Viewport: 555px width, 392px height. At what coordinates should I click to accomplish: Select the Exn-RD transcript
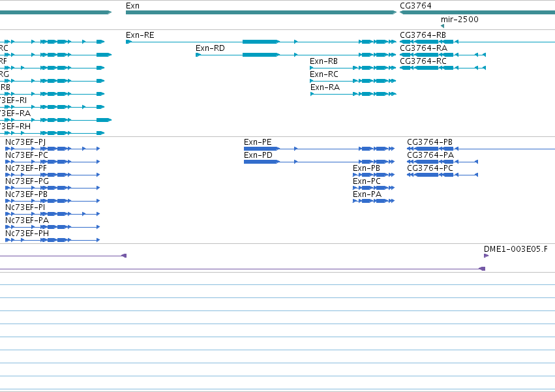pos(296,55)
